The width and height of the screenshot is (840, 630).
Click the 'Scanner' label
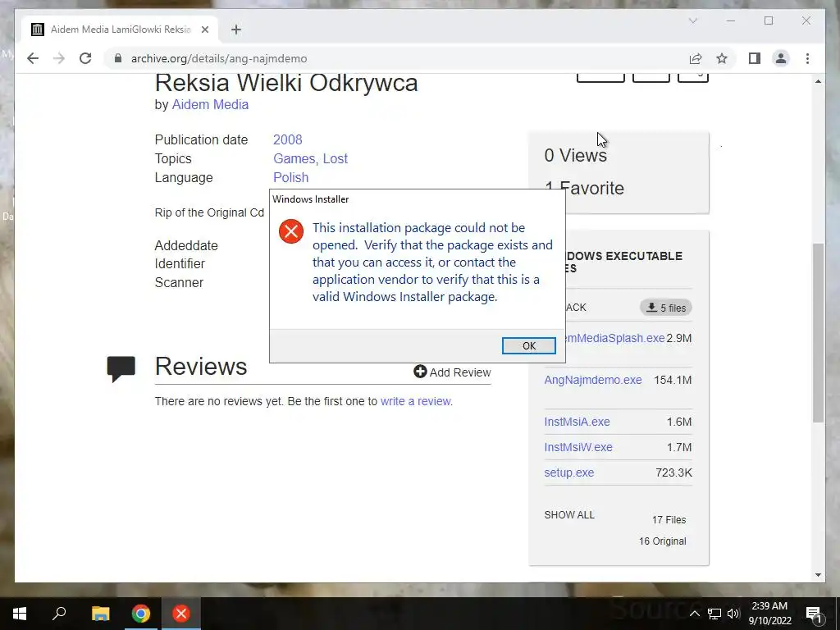tap(179, 282)
